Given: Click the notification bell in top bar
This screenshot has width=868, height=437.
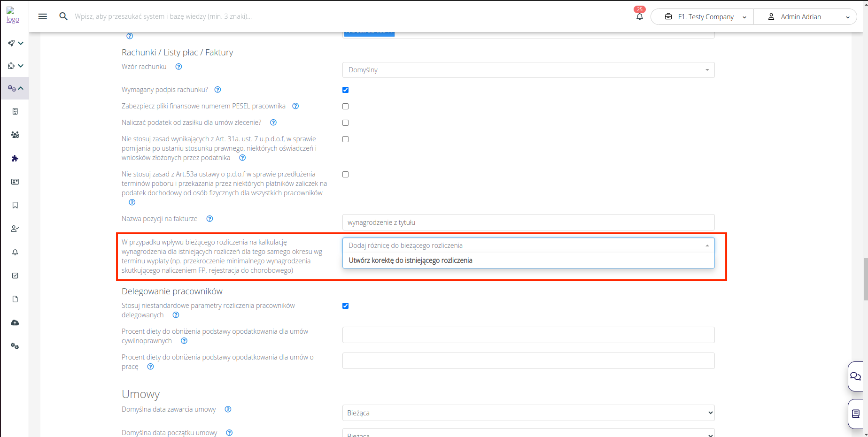Looking at the screenshot, I should (639, 17).
